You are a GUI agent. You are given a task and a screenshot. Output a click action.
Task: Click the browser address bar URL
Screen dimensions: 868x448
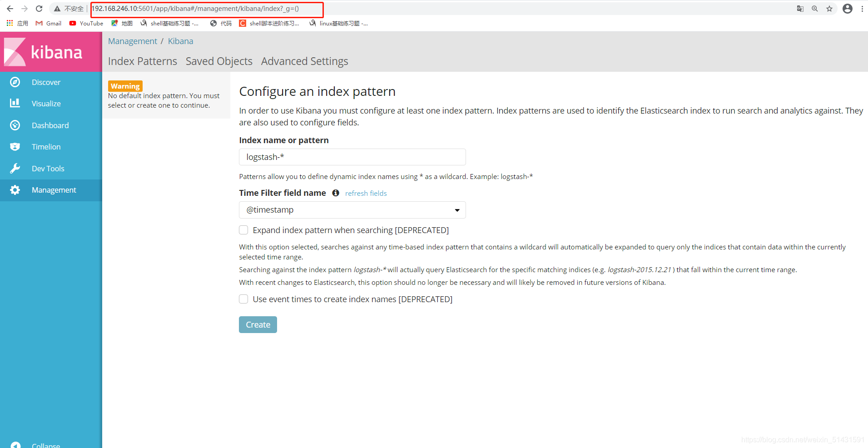tap(195, 9)
